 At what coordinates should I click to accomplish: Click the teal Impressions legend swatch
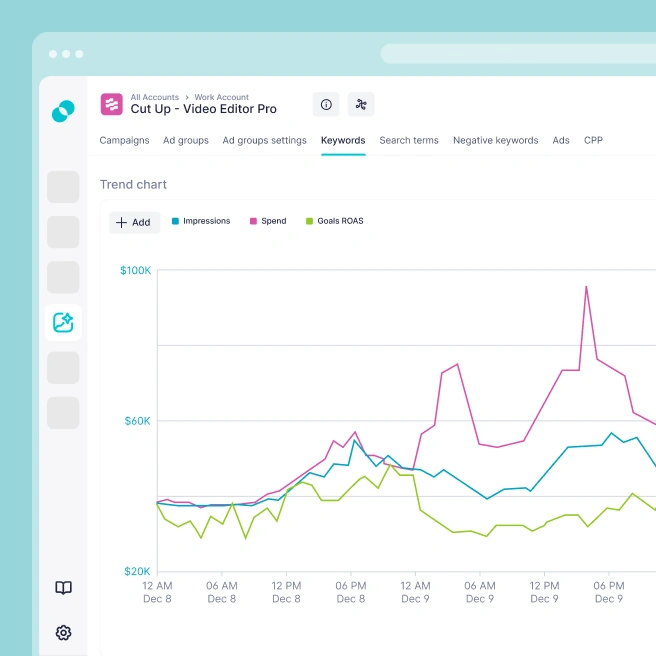point(175,221)
